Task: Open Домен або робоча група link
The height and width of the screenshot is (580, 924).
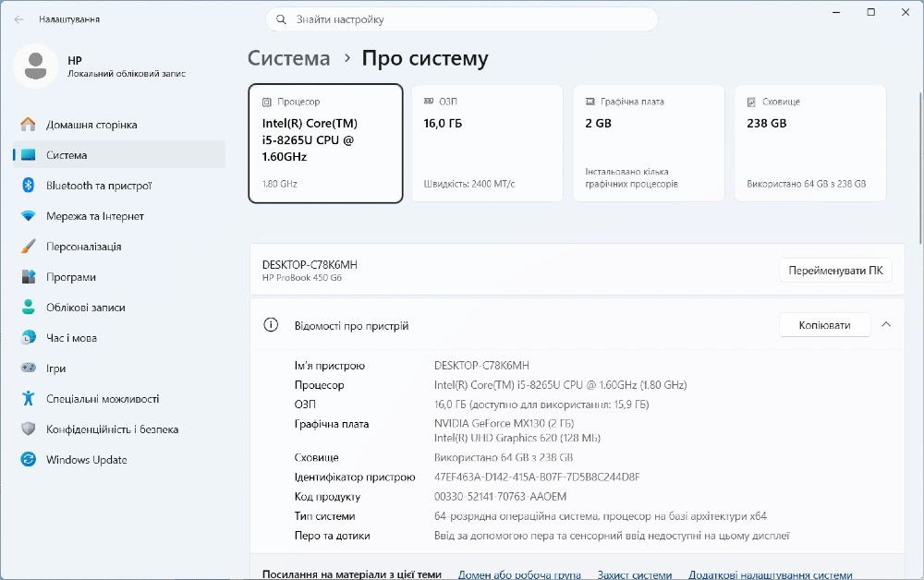Action: (x=519, y=574)
